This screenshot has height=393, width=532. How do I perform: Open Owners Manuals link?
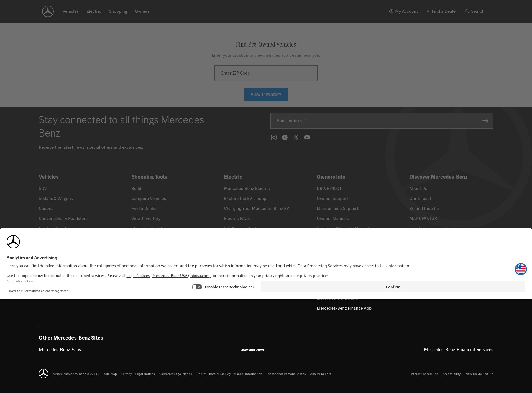333,219
